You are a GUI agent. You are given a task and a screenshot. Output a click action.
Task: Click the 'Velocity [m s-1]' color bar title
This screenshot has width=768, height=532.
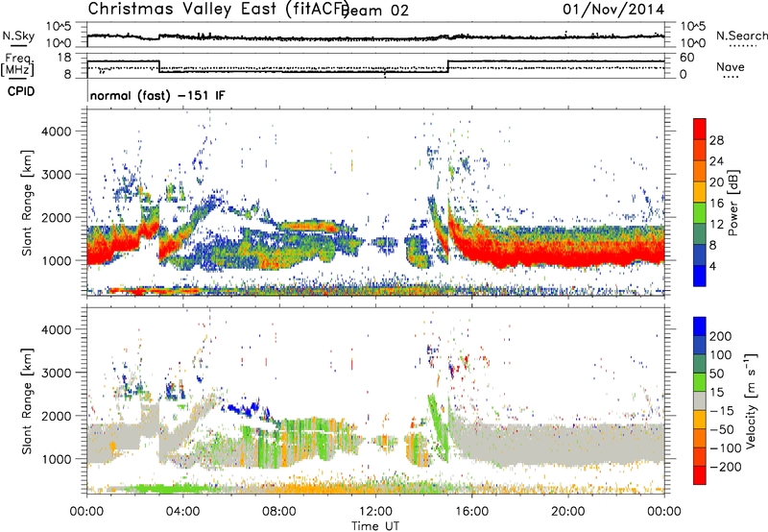[751, 400]
